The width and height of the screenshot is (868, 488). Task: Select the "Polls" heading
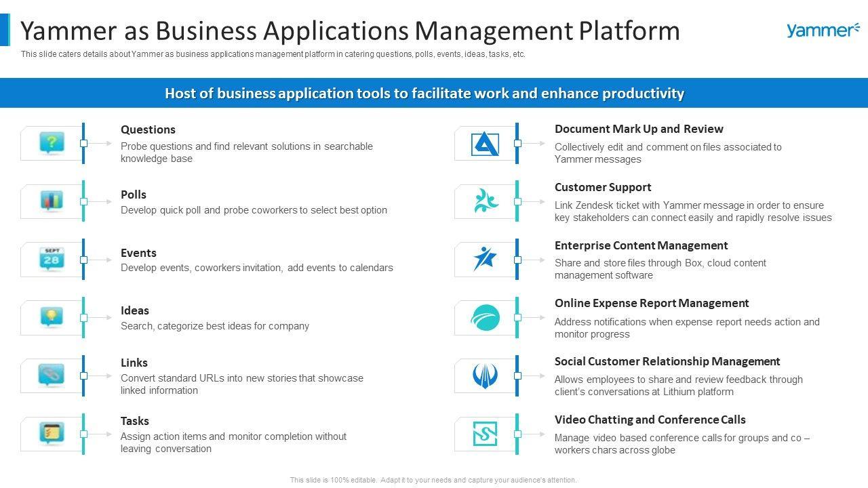[x=134, y=195]
